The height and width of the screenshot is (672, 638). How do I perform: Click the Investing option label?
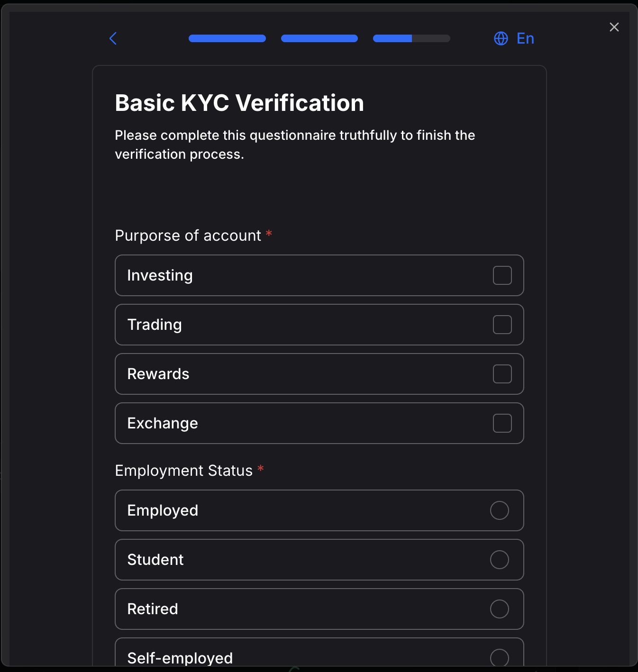pyautogui.click(x=160, y=275)
